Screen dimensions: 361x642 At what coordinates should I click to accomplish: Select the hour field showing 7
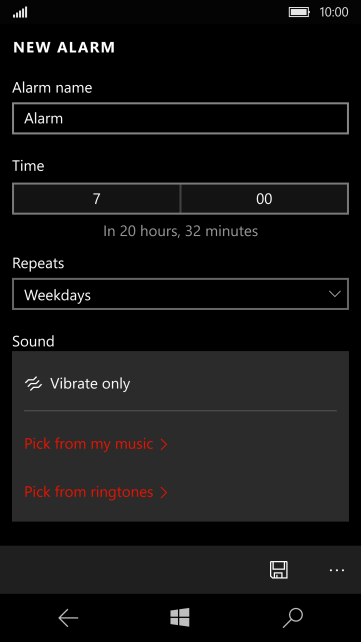pos(96,199)
